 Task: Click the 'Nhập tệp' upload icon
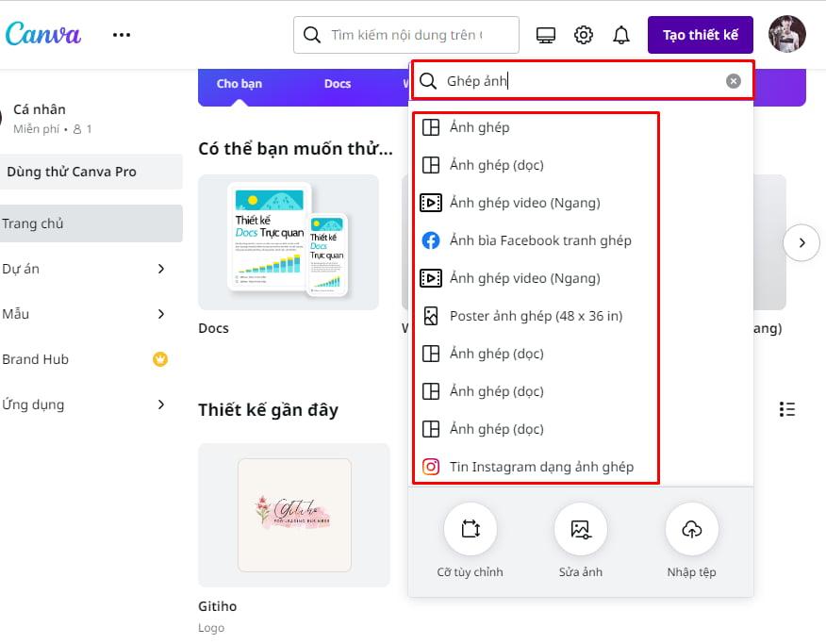point(692,529)
